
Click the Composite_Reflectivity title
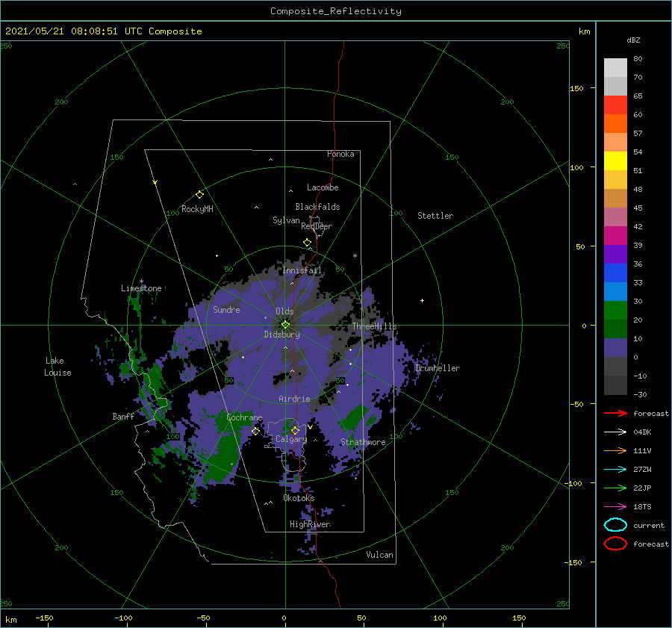point(336,11)
